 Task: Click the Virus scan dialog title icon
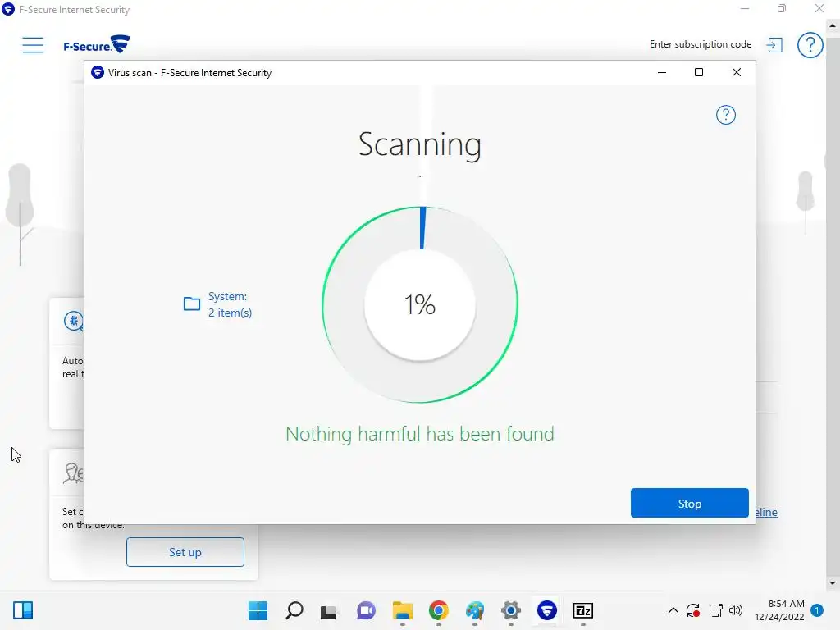(98, 72)
